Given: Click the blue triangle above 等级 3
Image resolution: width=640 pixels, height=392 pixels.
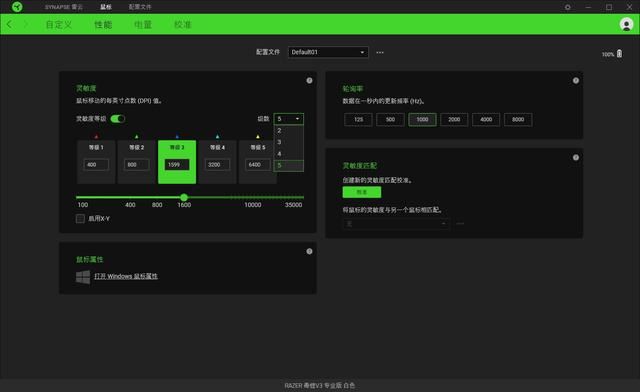Looking at the screenshot, I should tap(177, 136).
